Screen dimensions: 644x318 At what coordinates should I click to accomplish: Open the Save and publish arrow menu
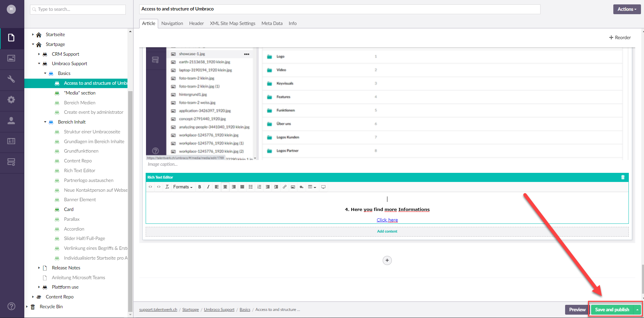click(637, 310)
